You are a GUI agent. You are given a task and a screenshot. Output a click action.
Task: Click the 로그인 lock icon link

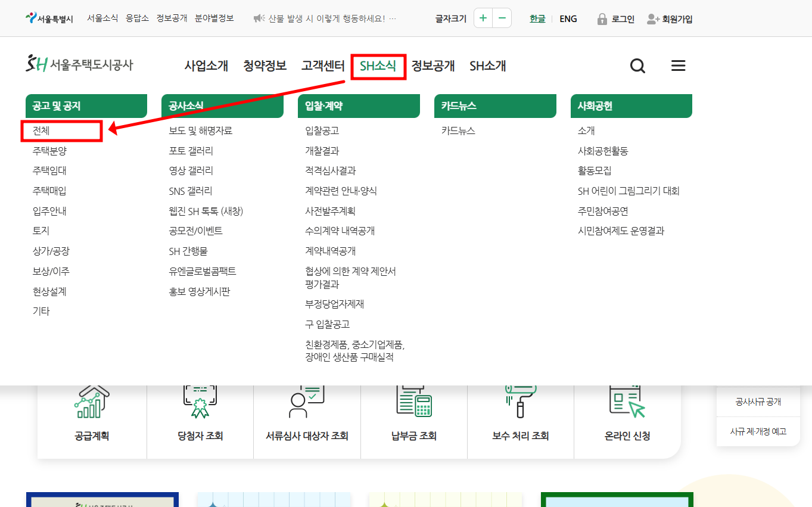tap(616, 19)
